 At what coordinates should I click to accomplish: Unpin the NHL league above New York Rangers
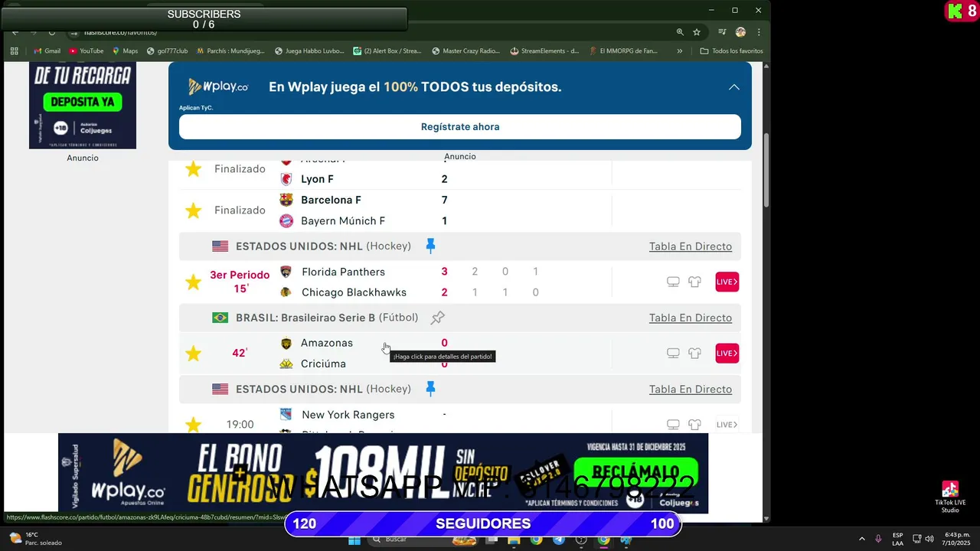pyautogui.click(x=430, y=389)
